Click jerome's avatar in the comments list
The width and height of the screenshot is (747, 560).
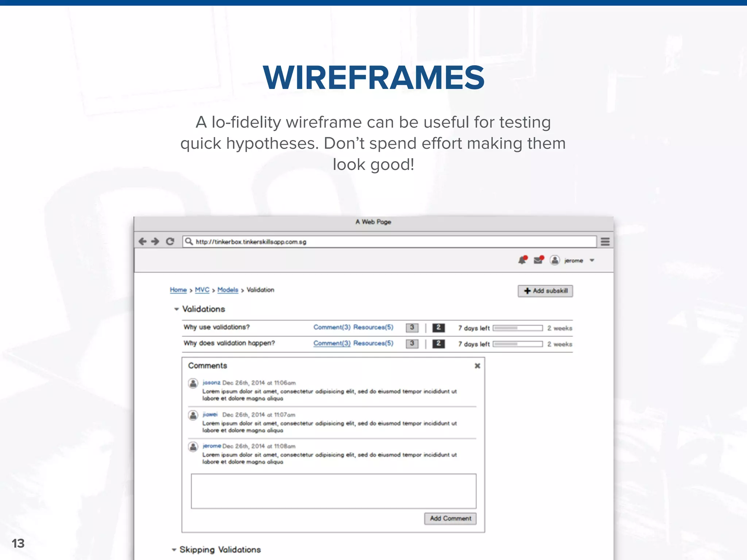pos(193,447)
